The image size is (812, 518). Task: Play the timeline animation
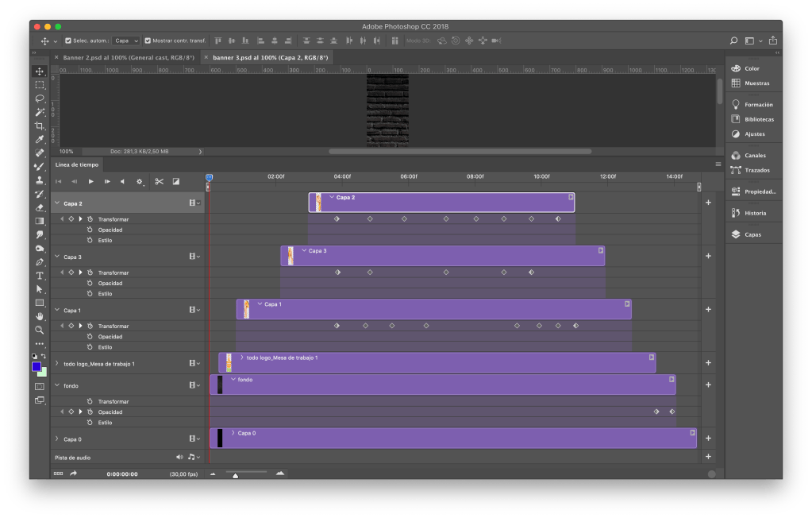90,181
